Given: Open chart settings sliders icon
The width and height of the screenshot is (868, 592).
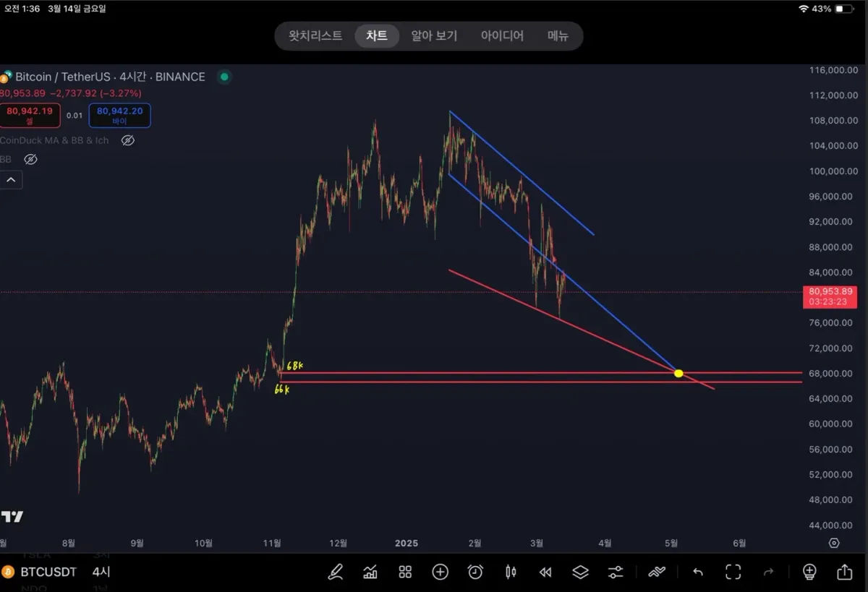Looking at the screenshot, I should [x=616, y=572].
